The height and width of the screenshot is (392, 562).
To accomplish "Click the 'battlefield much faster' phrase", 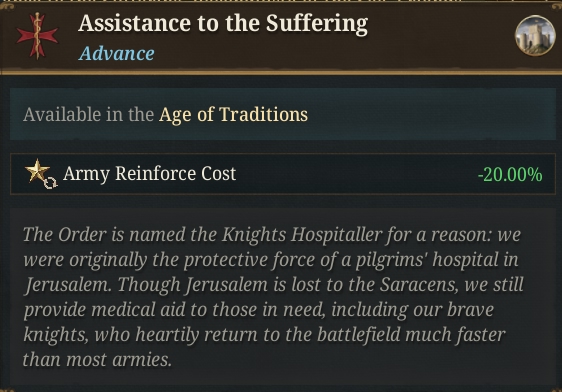I will [x=411, y=335].
